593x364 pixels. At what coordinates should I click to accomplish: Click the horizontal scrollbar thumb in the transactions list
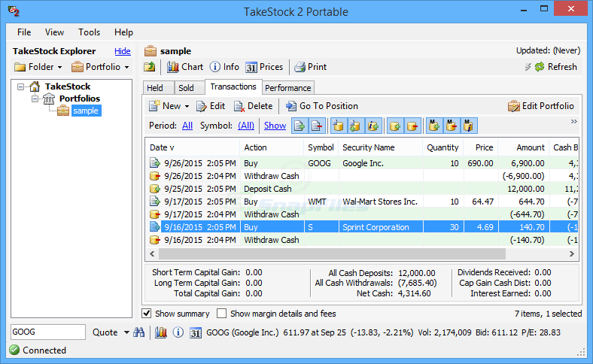tap(332, 254)
